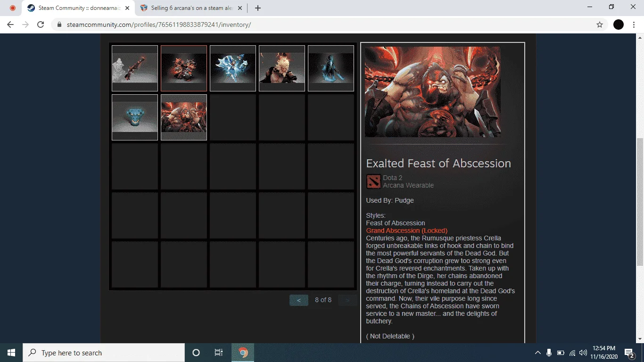This screenshot has height=362, width=644.
Task: Click the "( Not Deletable )" note
Action: tap(390, 336)
